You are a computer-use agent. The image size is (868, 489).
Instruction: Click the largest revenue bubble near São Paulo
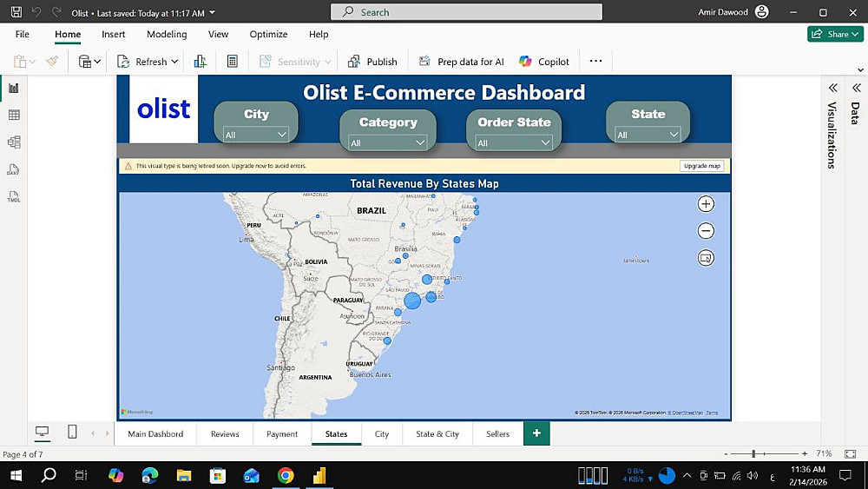411,301
